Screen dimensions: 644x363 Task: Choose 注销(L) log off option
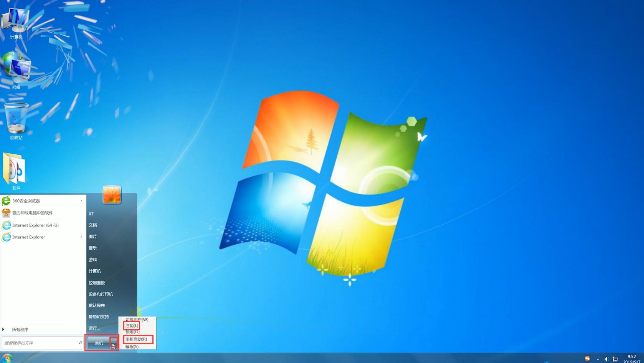point(132,326)
